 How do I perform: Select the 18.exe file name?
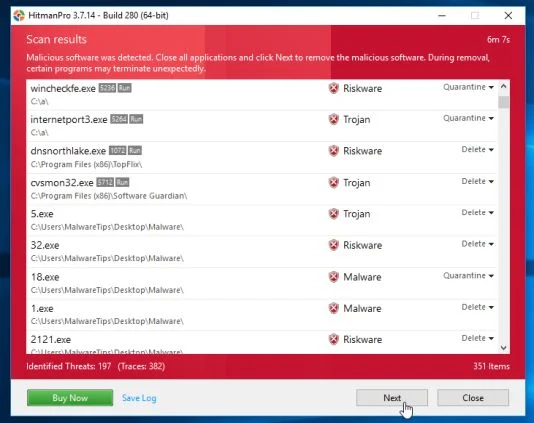pos(45,277)
